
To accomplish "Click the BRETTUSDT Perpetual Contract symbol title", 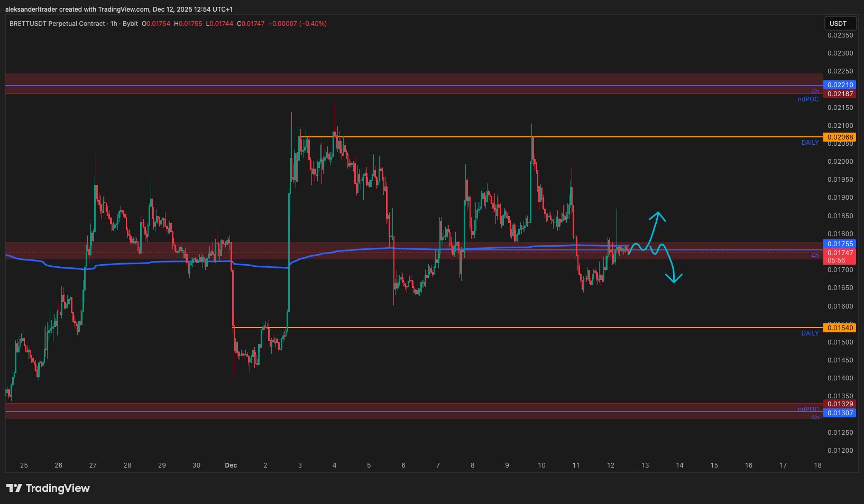I will (x=57, y=24).
